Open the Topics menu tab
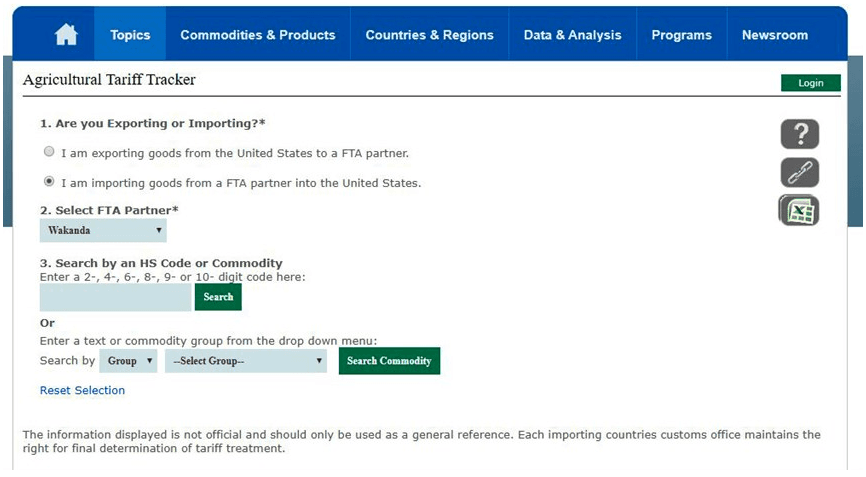This screenshot has width=866, height=477. click(130, 35)
